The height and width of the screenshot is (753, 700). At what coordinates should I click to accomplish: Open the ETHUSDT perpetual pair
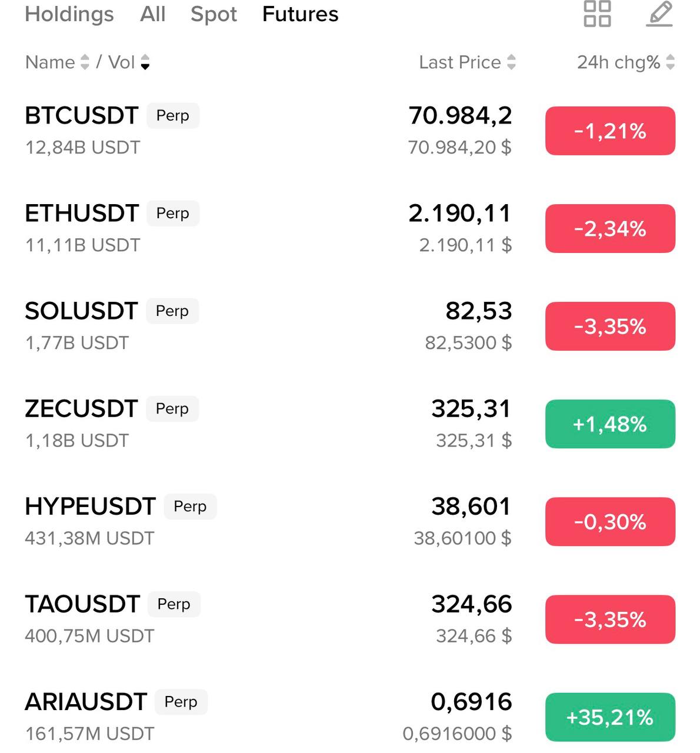(82, 214)
